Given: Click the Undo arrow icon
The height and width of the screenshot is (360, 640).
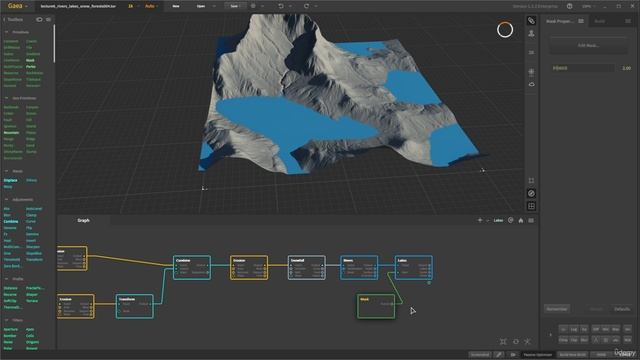Looking at the screenshot, I should [281, 6].
